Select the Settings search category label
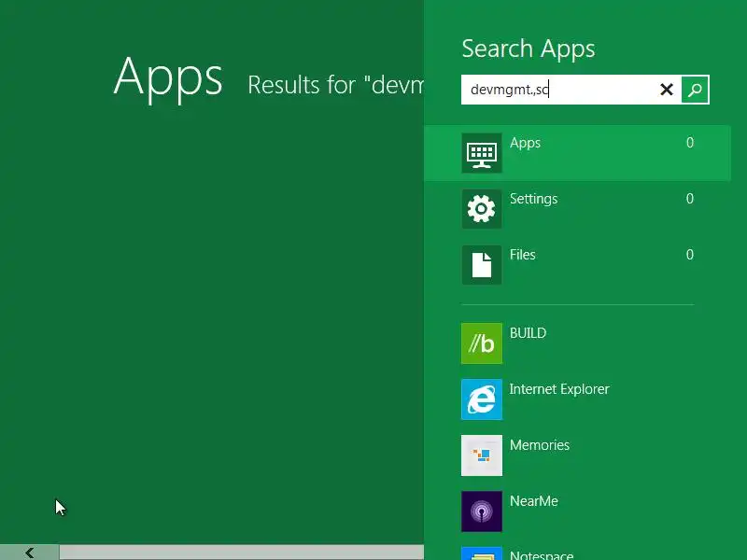Screen dimensions: 747x560 533,199
